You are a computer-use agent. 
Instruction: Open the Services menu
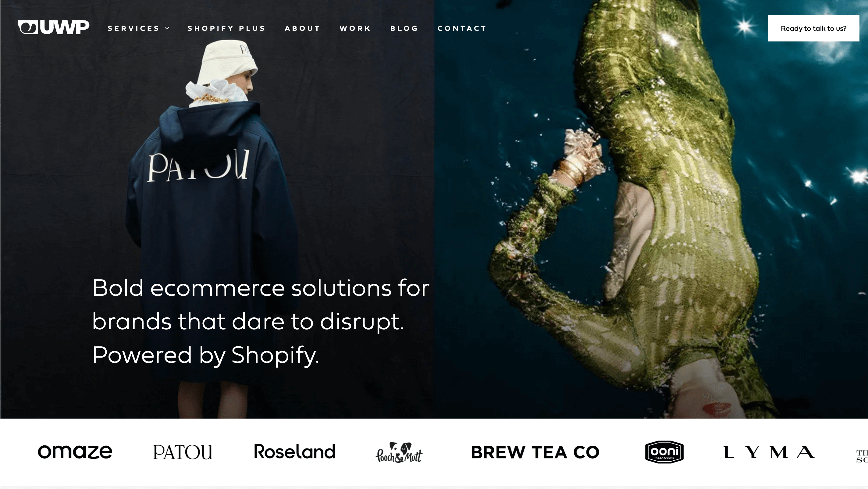click(133, 28)
